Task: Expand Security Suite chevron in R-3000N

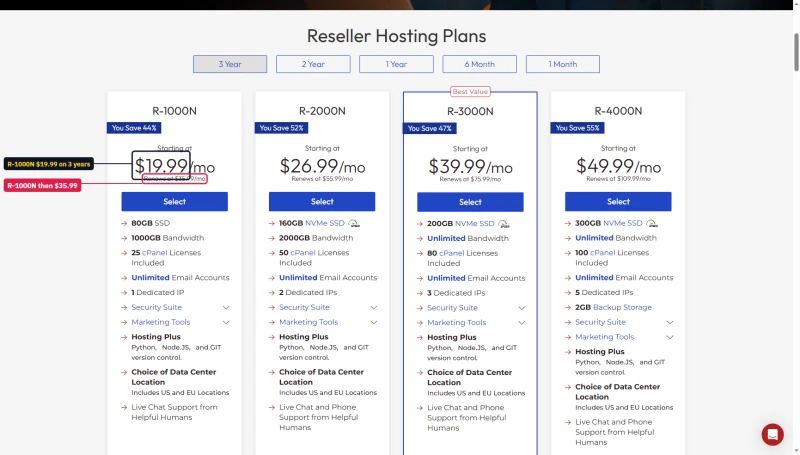Action: (x=522, y=308)
